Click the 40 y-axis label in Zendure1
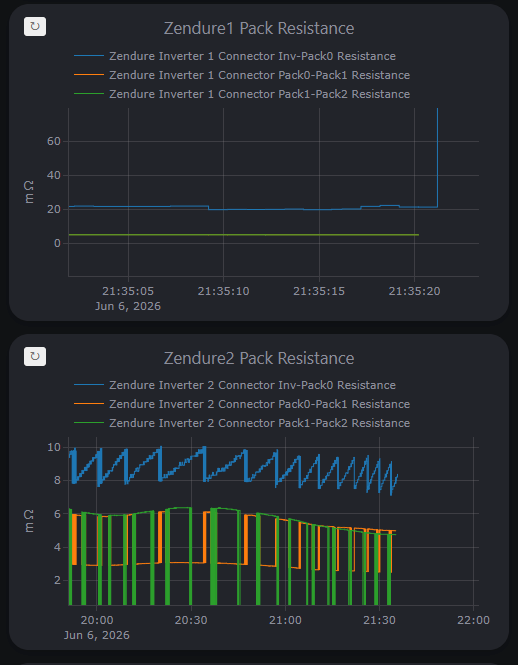 [x=55, y=175]
